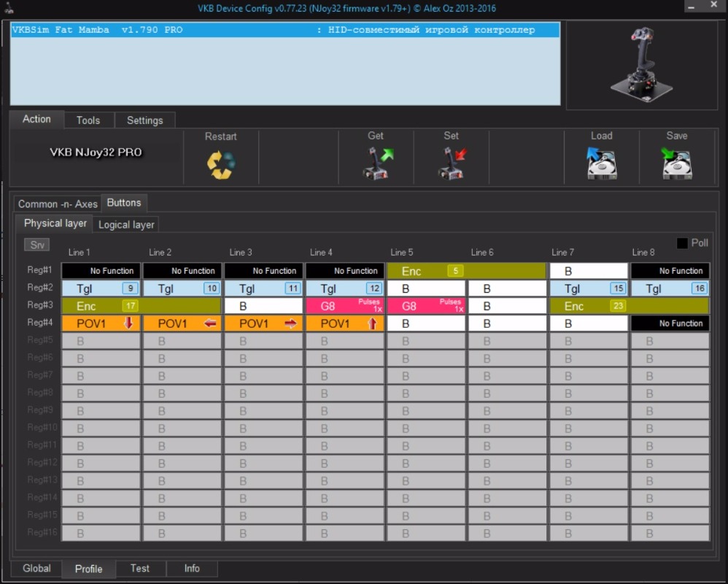Select the VKBSim Fat Mamba device row
Screen dimensions: 728x584
[285, 30]
